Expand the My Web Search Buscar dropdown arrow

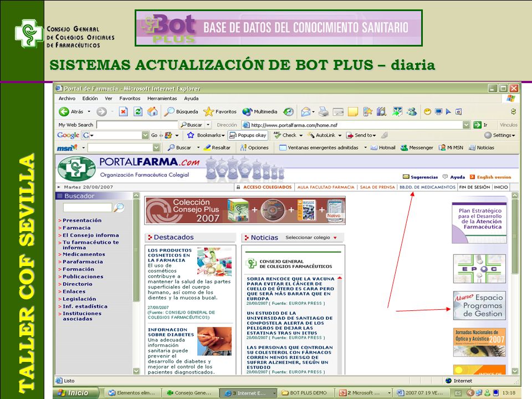point(208,125)
